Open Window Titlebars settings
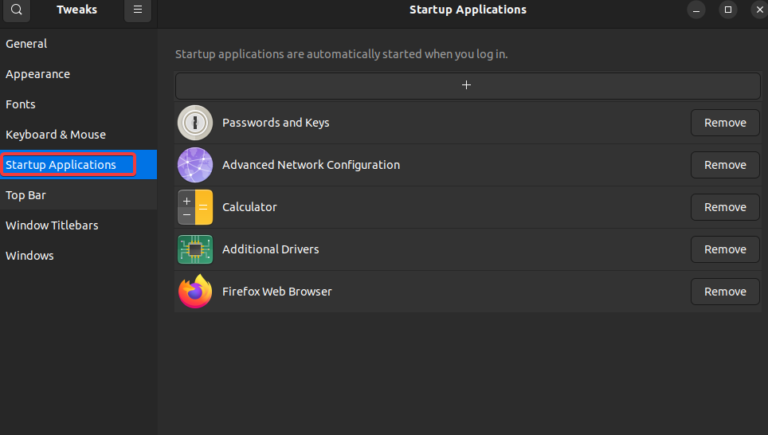Image resolution: width=768 pixels, height=435 pixels. coord(52,225)
